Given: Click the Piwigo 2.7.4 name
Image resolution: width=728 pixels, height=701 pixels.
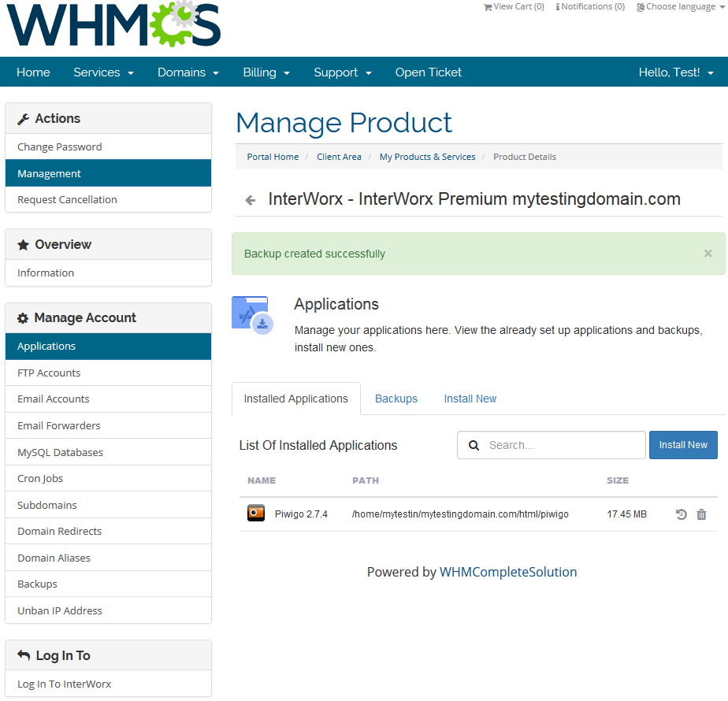Looking at the screenshot, I should (301, 514).
